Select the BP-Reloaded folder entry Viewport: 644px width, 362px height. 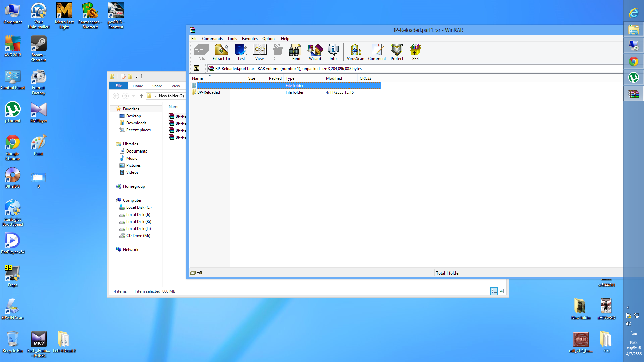pyautogui.click(x=208, y=92)
